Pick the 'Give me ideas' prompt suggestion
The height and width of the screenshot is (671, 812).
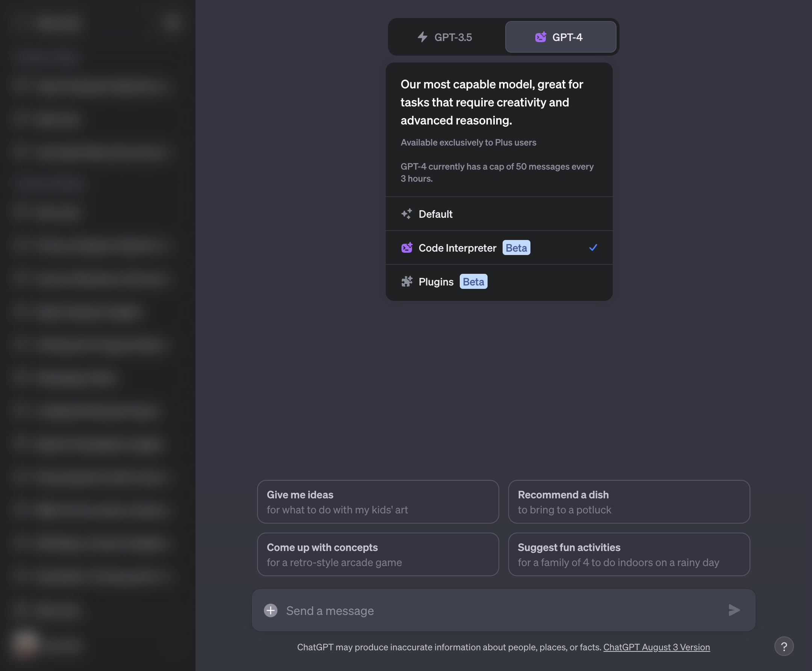(x=378, y=502)
